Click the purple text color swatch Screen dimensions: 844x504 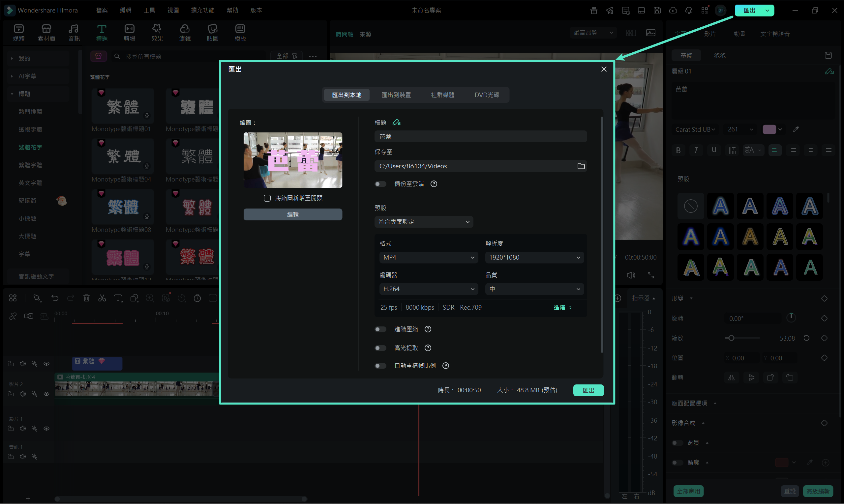click(769, 129)
